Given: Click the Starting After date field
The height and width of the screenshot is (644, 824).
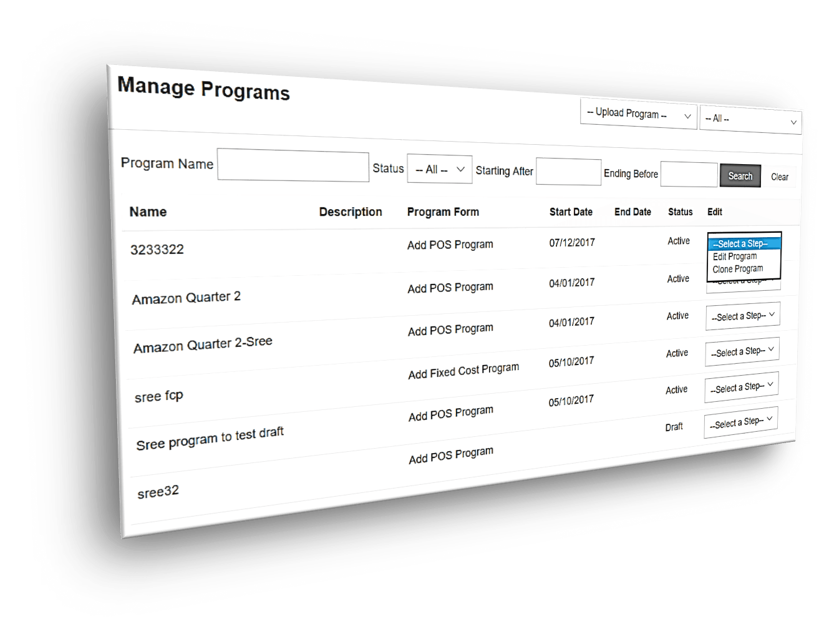Looking at the screenshot, I should click(568, 172).
